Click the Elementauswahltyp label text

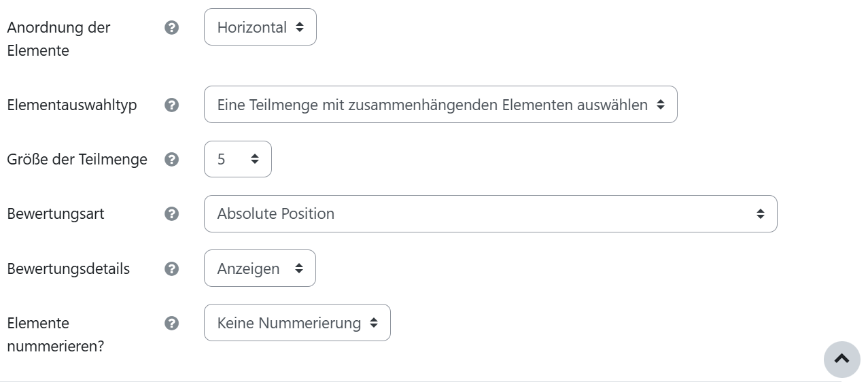[72, 105]
